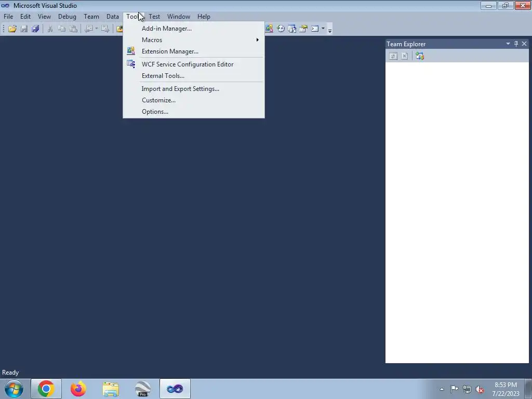Click the Action Center flag icon

[x=454, y=389]
